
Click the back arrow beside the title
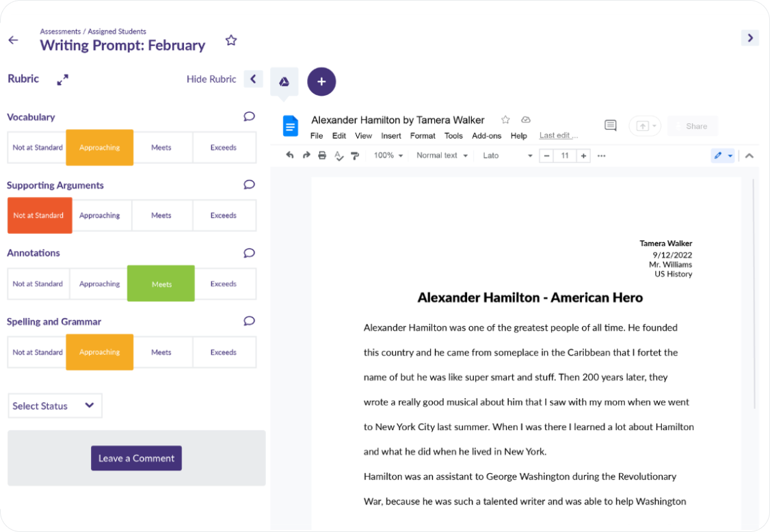point(13,40)
